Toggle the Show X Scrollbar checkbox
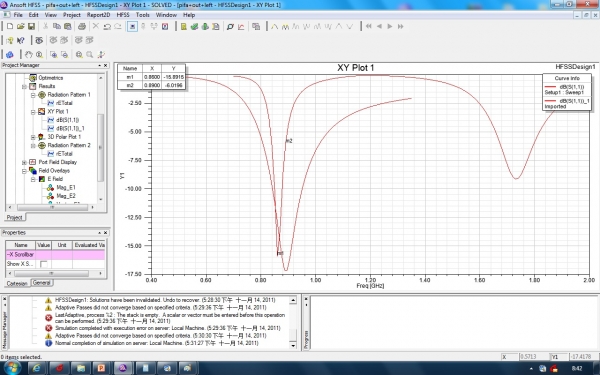 (x=44, y=264)
